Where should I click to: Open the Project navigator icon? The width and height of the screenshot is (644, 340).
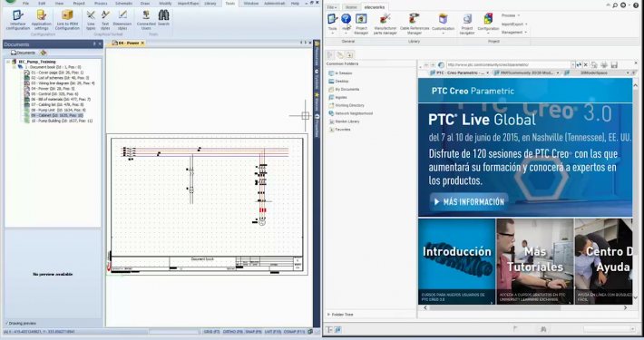pos(467,24)
